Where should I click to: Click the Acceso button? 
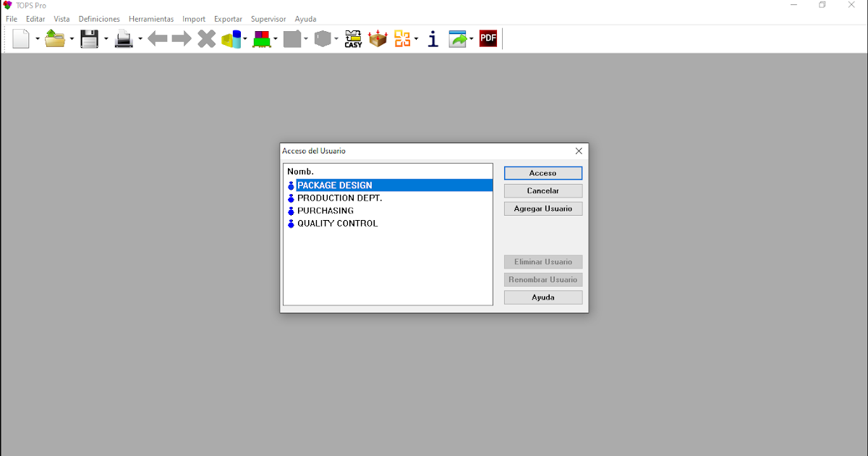click(x=542, y=173)
